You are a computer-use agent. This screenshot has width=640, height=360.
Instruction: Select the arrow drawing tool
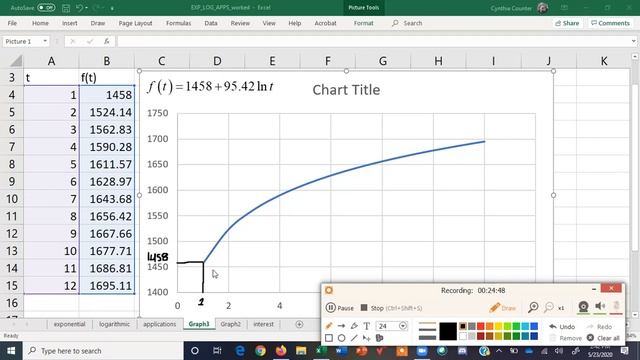(341, 326)
